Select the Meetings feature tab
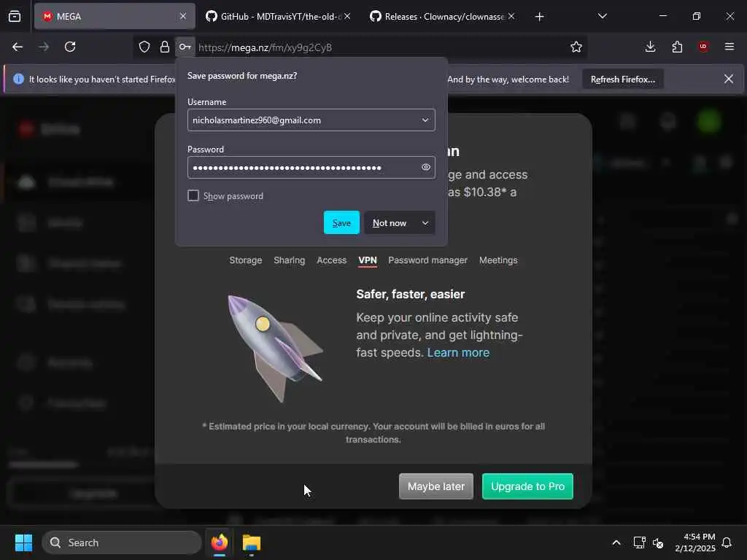This screenshot has height=560, width=747. click(x=498, y=260)
